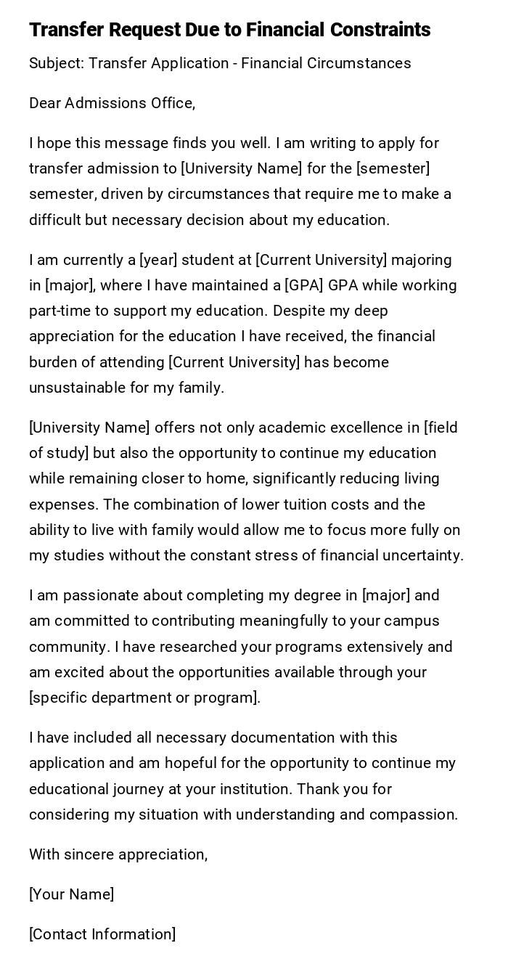Viewport: 508px width, 980px height.
Task: Click the phrase 'unsustainable for my family.'
Action: 127,388
